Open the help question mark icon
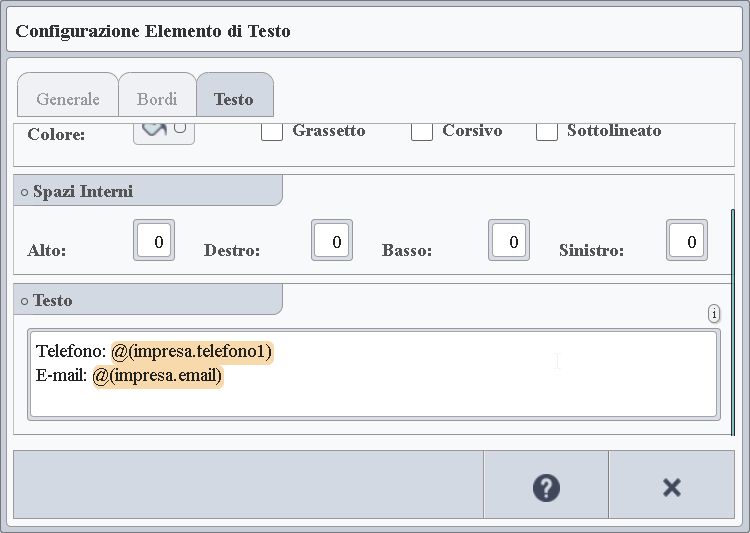 pyautogui.click(x=546, y=487)
